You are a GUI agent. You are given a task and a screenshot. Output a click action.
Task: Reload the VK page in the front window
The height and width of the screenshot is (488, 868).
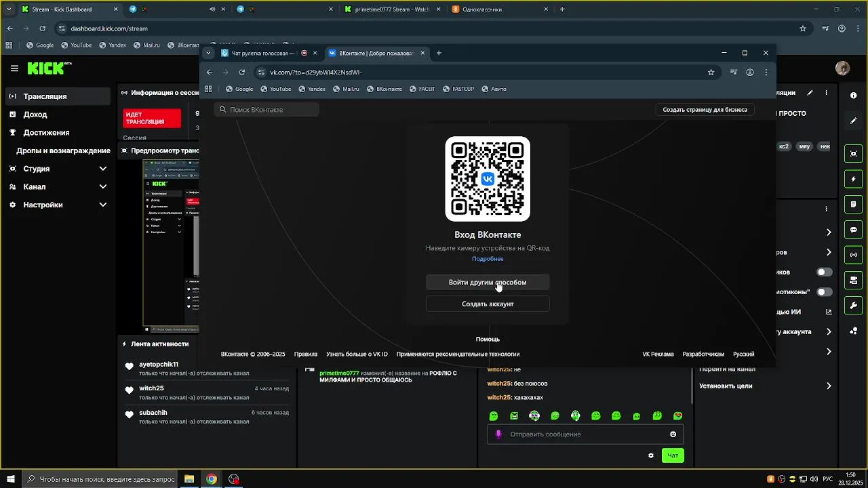242,72
